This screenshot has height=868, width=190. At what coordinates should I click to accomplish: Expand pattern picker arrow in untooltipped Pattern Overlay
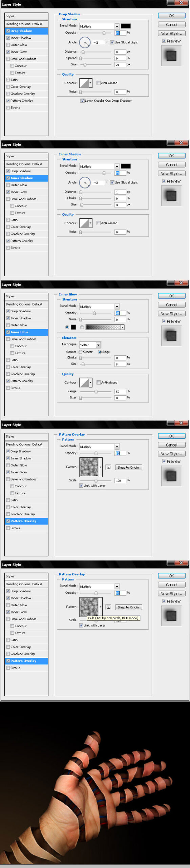(x=101, y=467)
